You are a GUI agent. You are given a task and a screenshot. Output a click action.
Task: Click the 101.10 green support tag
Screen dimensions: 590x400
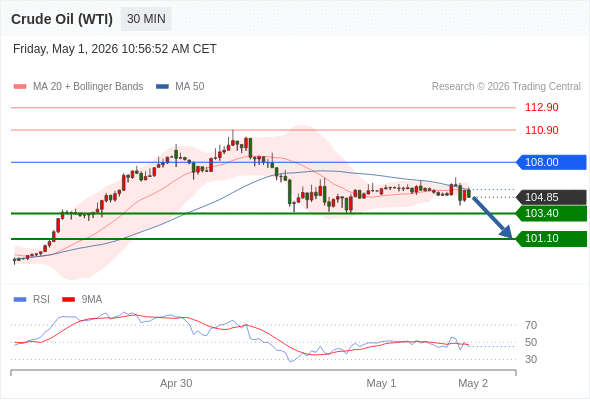(x=551, y=239)
